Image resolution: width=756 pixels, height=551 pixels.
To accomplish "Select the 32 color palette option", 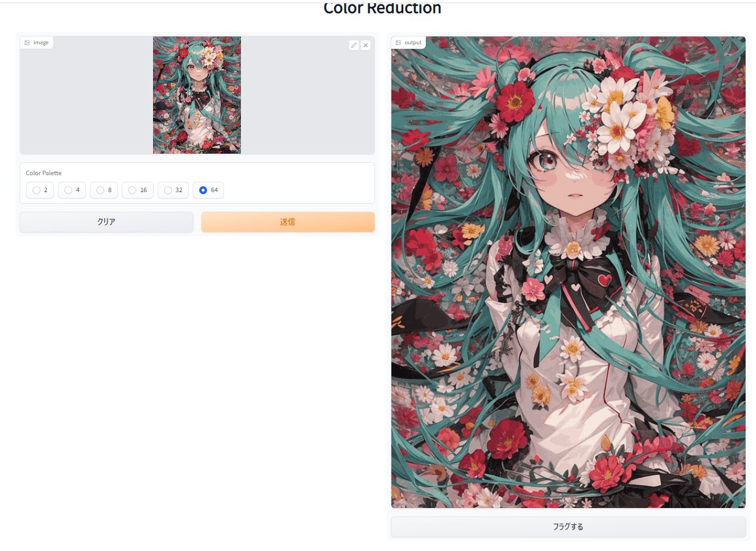I will point(173,190).
